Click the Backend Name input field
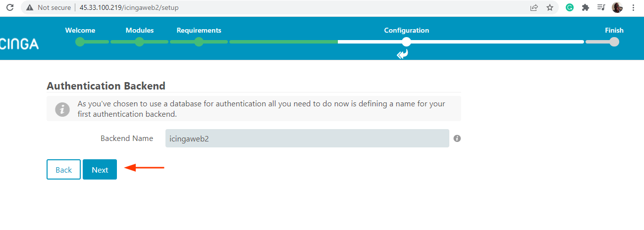Viewport: 644px width, 230px height. [307, 138]
